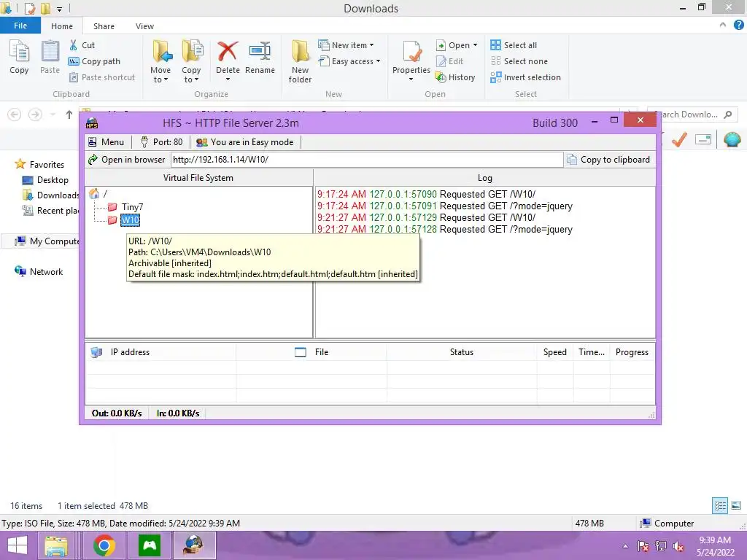Screen dimensions: 747x560
Task: Switch to the View ribbon tab
Action: click(x=144, y=26)
